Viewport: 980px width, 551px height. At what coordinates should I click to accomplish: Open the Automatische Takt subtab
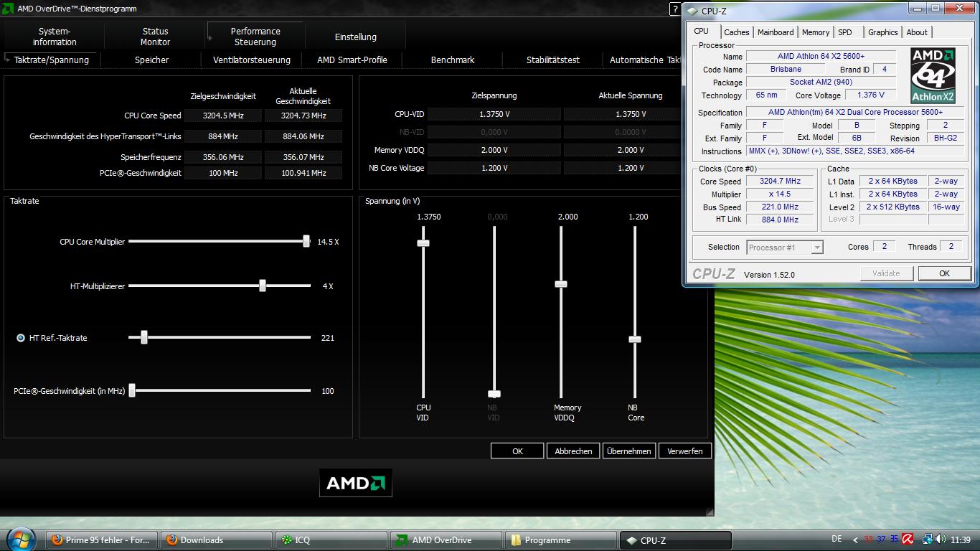(x=644, y=60)
